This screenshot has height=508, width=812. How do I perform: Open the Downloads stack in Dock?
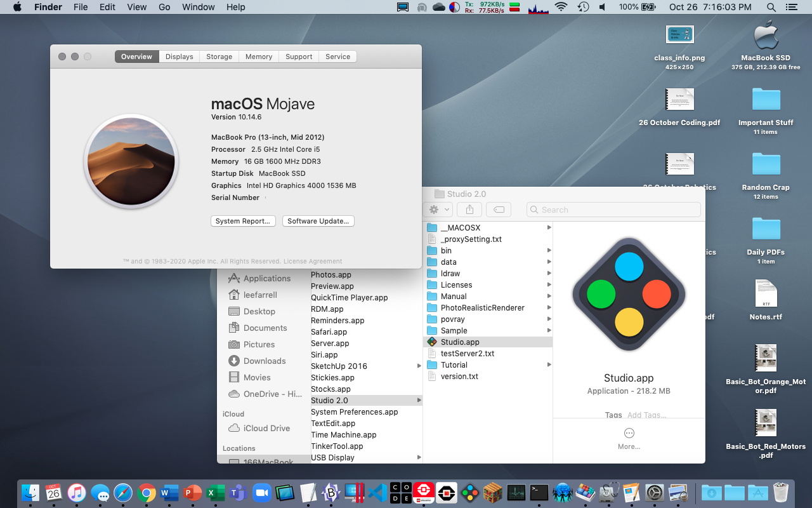click(712, 493)
